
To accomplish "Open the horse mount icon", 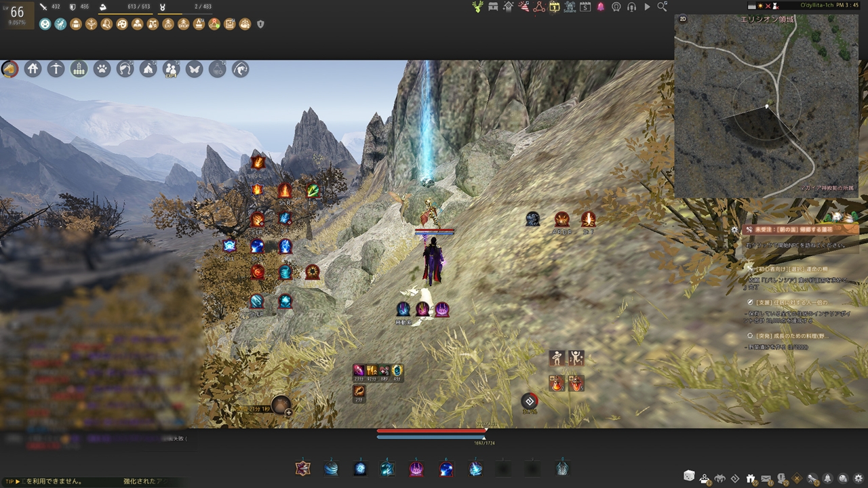I will tap(10, 69).
